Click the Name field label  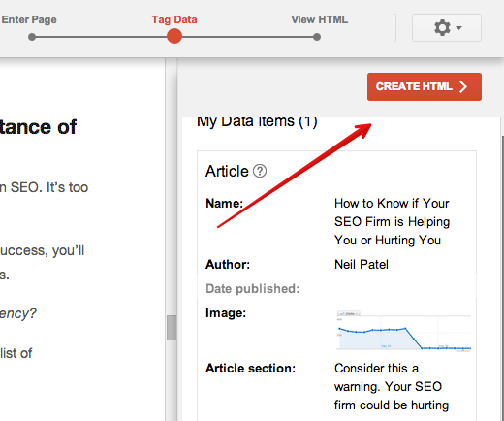pyautogui.click(x=225, y=204)
